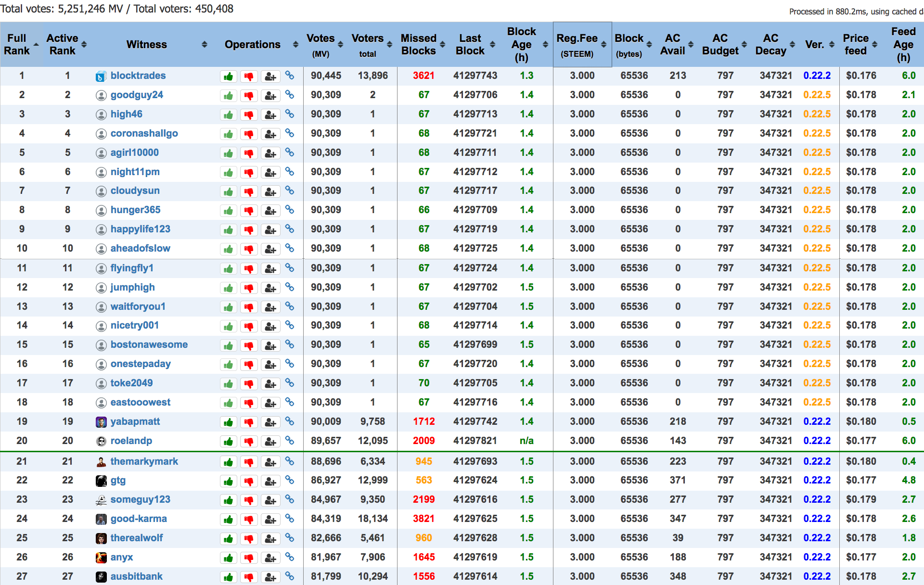924x585 pixels.
Task: Click the add-user icon for good-karma
Action: pos(270,520)
